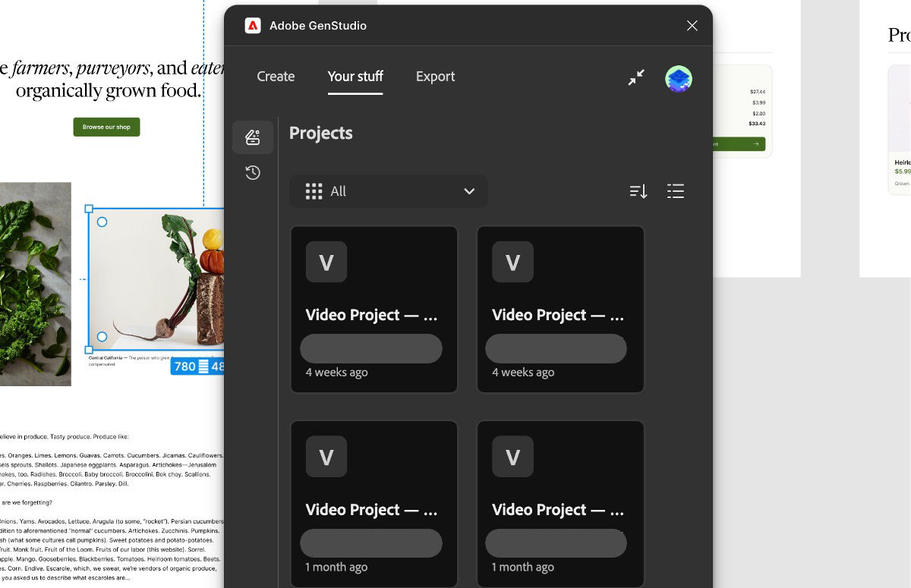Click the profile avatar in the top right
The image size is (911, 588).
pos(678,78)
